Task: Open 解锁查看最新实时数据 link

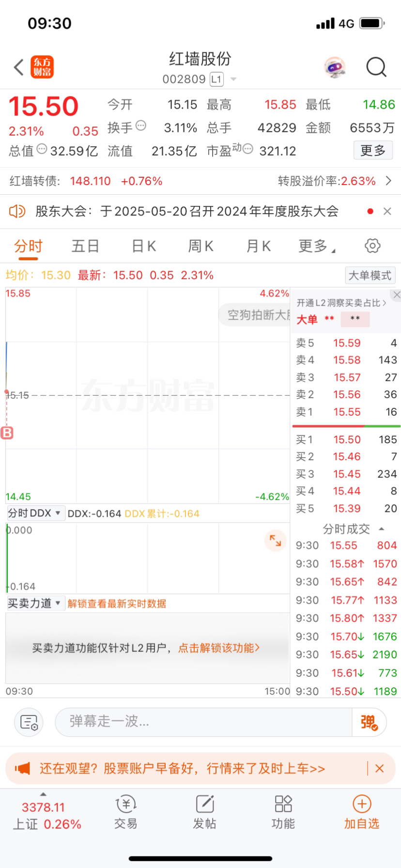Action: 117,604
